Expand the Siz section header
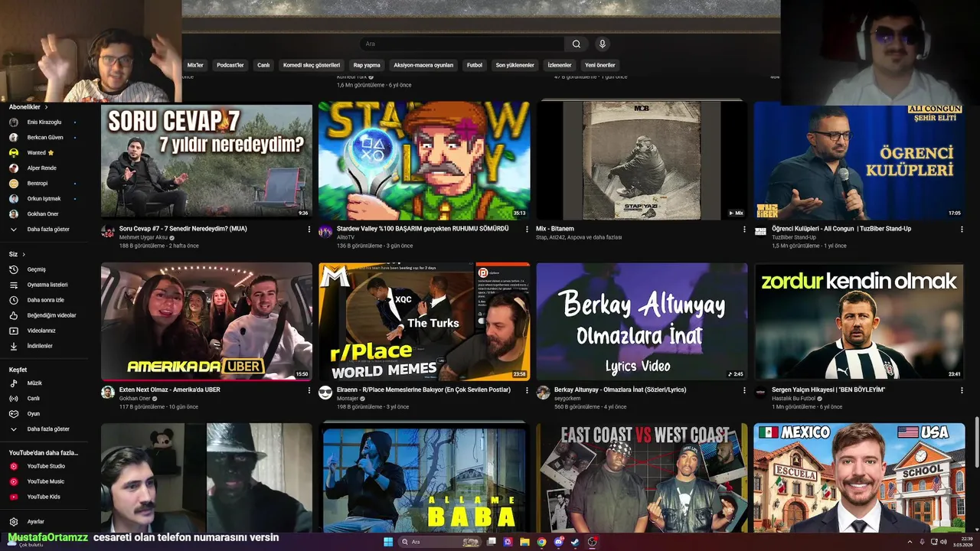The height and width of the screenshot is (551, 980). tap(17, 254)
